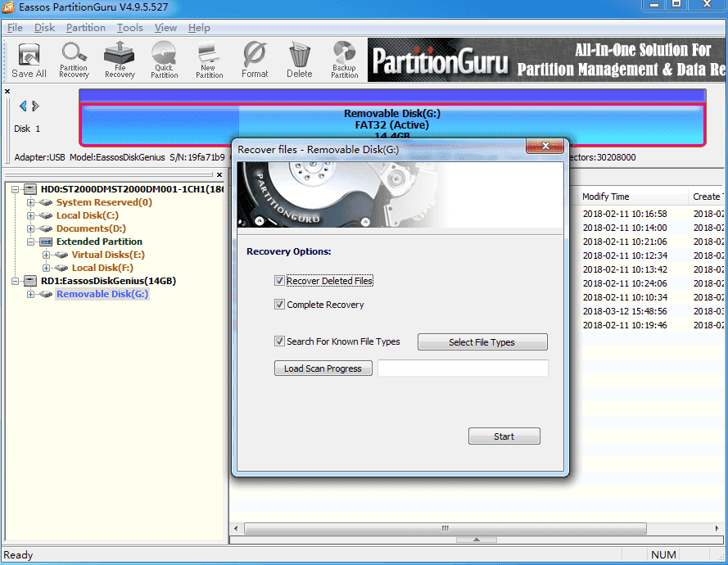Click the Format toolbar icon
728x565 pixels.
pos(255,60)
